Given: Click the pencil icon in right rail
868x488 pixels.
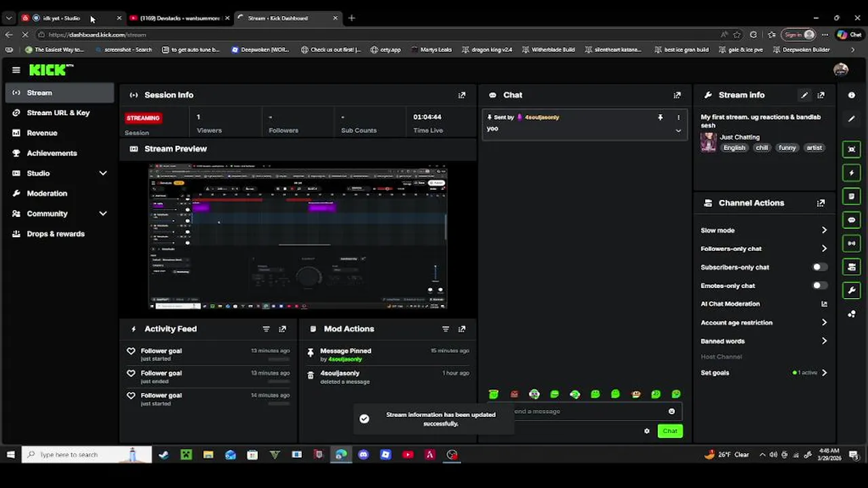Looking at the screenshot, I should point(852,119).
